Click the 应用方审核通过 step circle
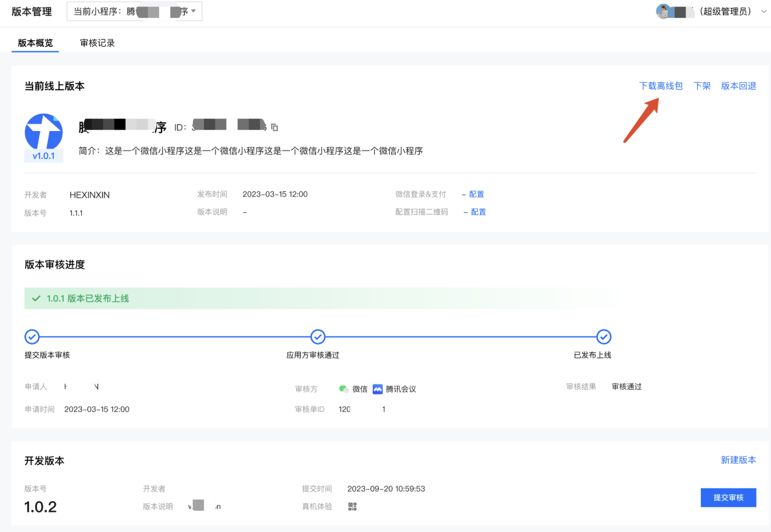771x532 pixels. 318,337
